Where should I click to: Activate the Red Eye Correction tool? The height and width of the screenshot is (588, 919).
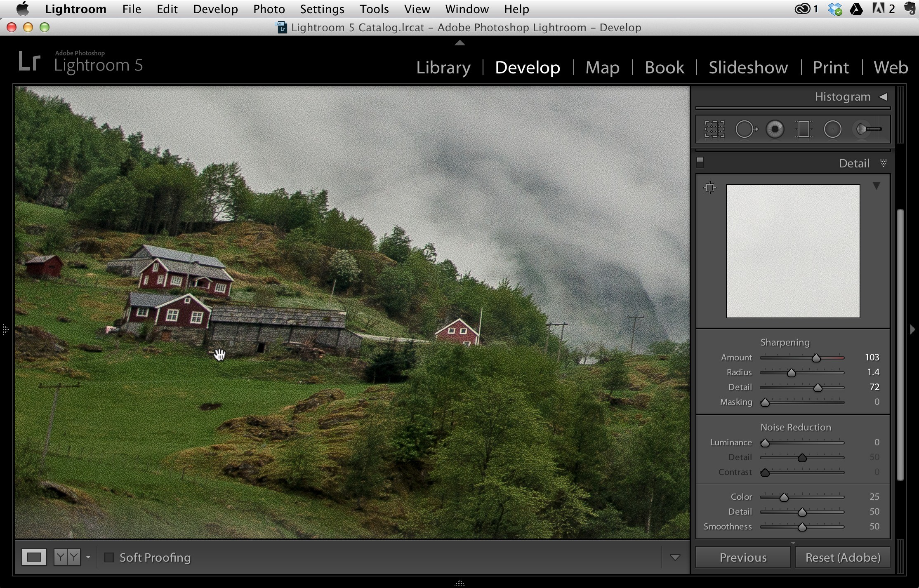coord(775,129)
